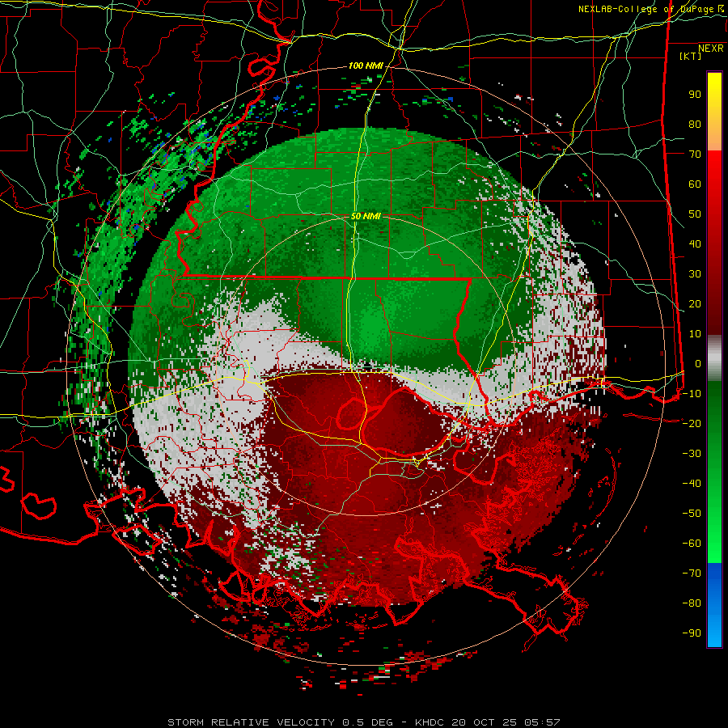Select the -10 value on velocity scale
The height and width of the screenshot is (728, 728).
692,394
